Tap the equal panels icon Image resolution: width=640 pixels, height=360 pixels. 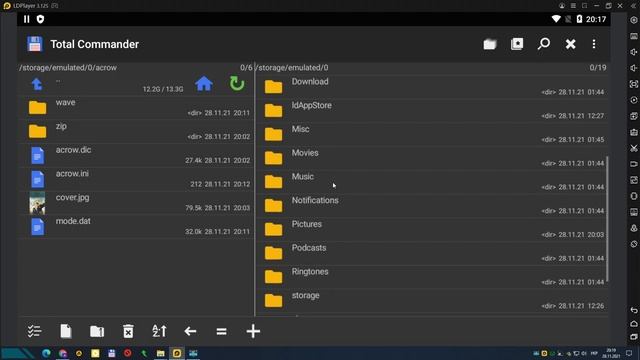pyautogui.click(x=222, y=331)
